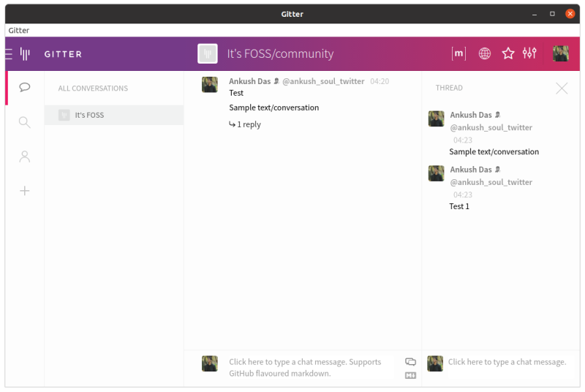
Task: Click the globe icon in the header
Action: pyautogui.click(x=485, y=53)
